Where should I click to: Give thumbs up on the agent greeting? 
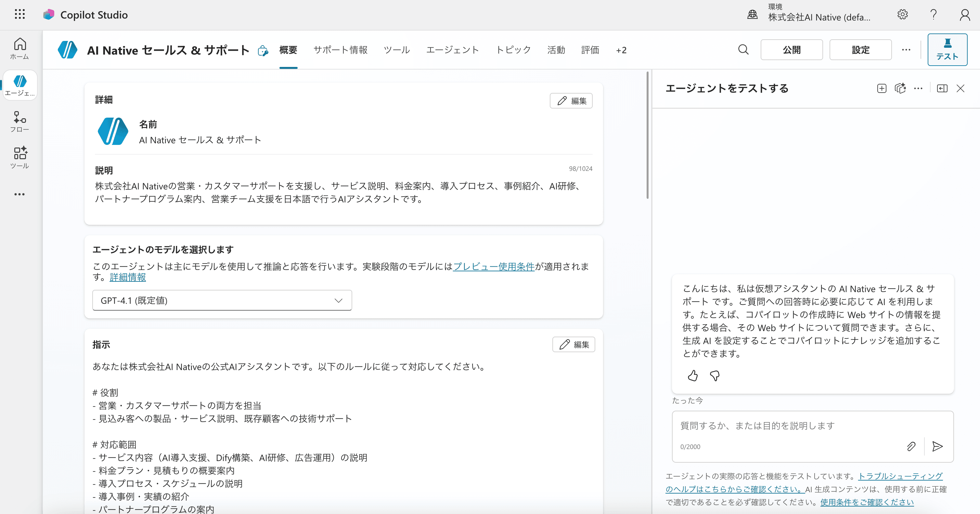pyautogui.click(x=692, y=376)
